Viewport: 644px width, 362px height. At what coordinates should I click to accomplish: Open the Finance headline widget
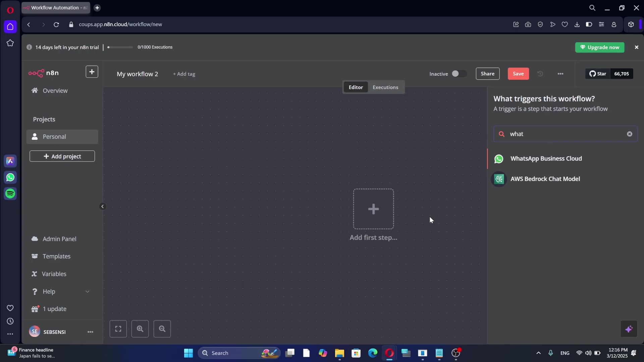pyautogui.click(x=32, y=353)
